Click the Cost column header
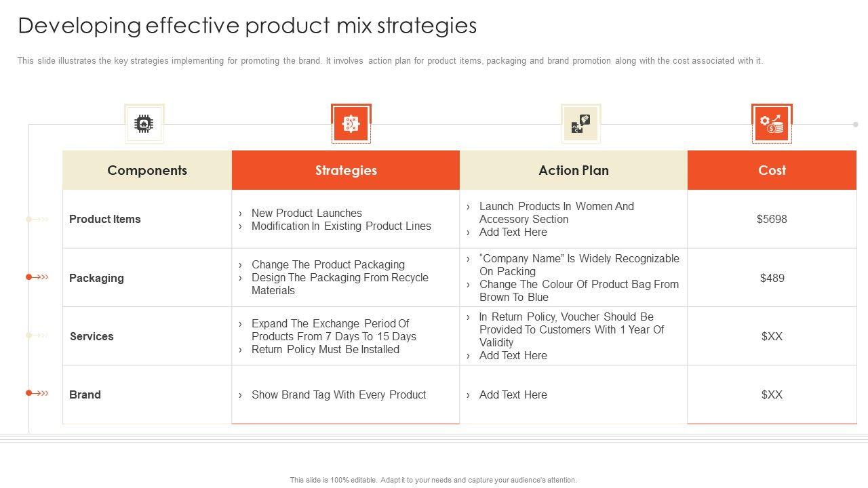Screen dimensions: 868x488 click(x=772, y=170)
